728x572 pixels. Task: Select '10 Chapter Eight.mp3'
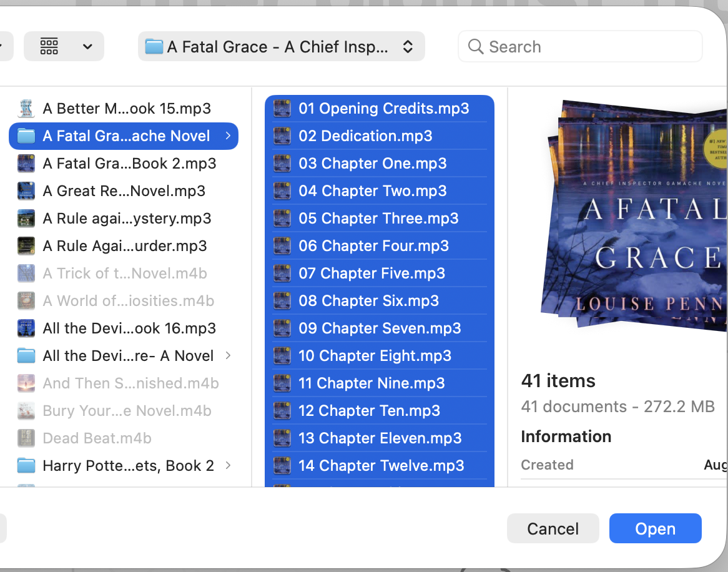point(380,356)
